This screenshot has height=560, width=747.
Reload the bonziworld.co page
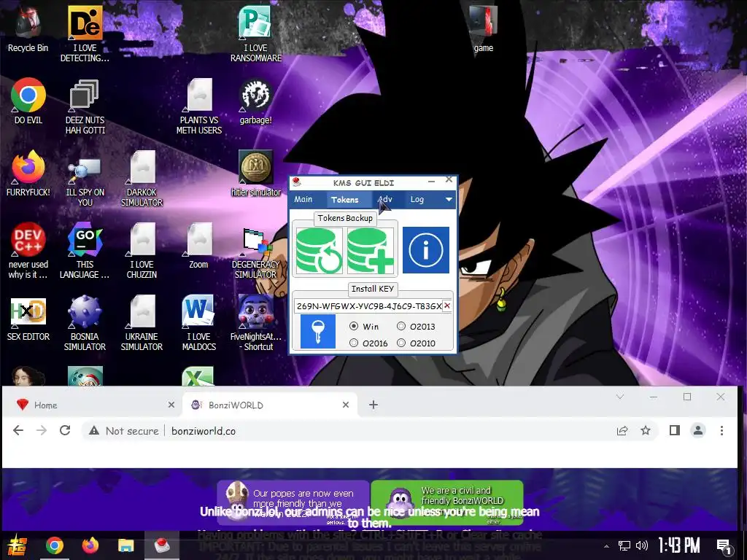(x=65, y=430)
